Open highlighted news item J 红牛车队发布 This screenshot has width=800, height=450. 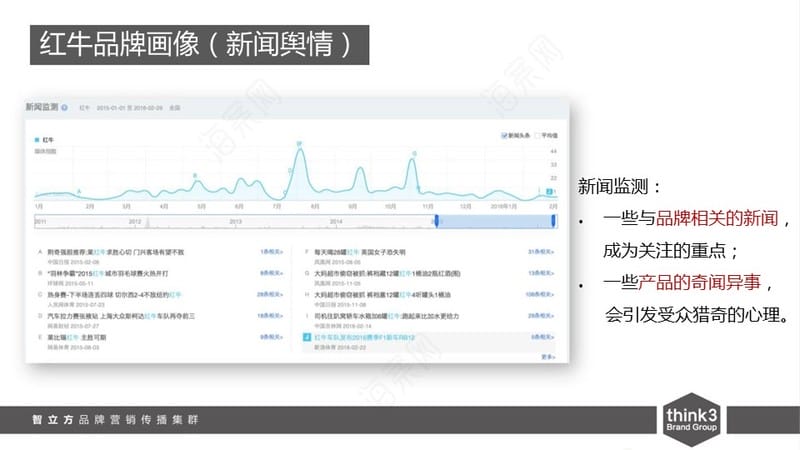click(x=365, y=338)
